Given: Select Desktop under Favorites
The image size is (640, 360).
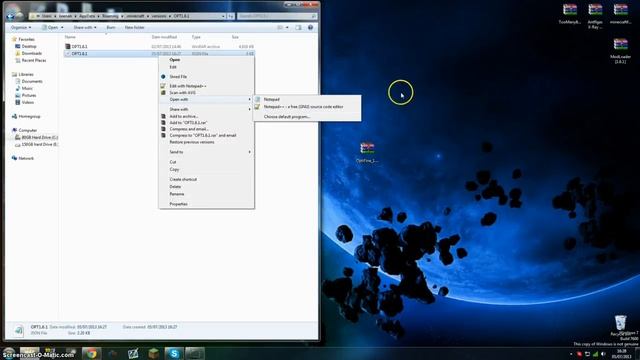Looking at the screenshot, I should click(29, 47).
